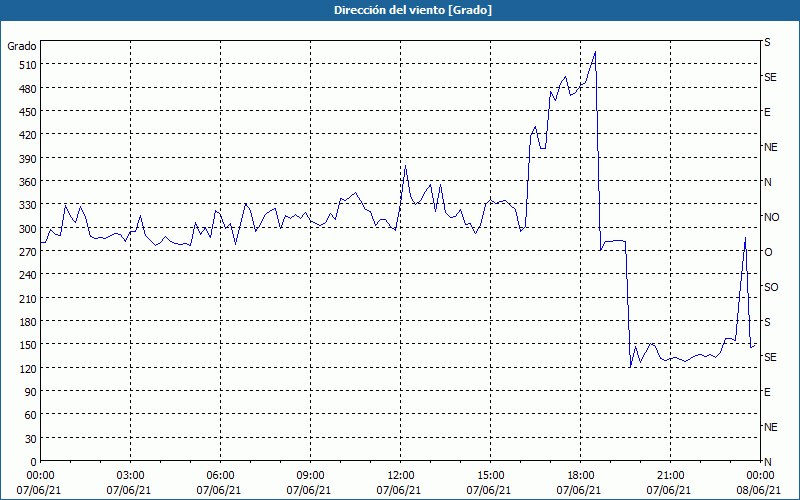Screen dimensions: 800x500
Task: Click the 06:00 time label
Action: [x=220, y=476]
